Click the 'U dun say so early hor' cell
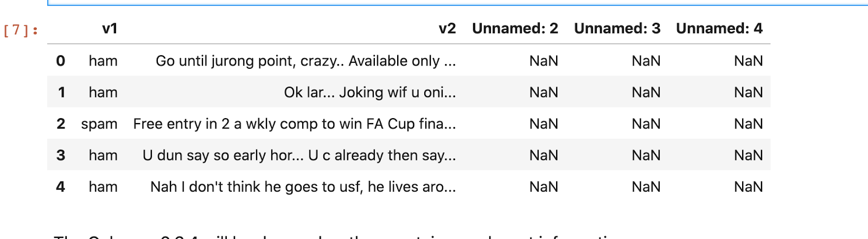 coord(299,155)
